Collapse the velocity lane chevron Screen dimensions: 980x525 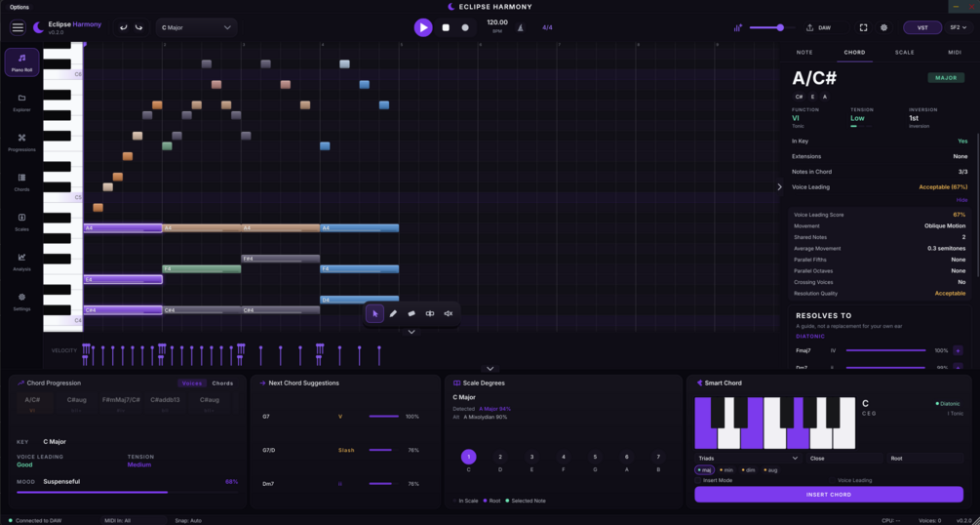click(x=490, y=369)
